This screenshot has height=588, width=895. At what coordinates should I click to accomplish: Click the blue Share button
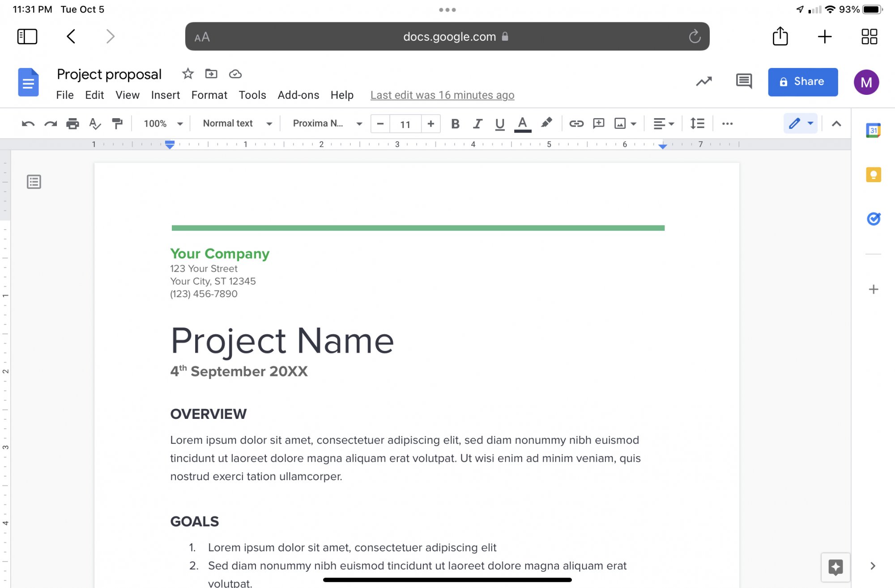[803, 82]
